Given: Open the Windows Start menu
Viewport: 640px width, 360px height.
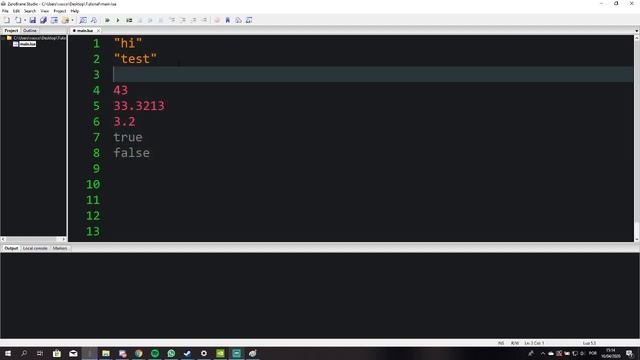Looking at the screenshot, I should (8, 353).
